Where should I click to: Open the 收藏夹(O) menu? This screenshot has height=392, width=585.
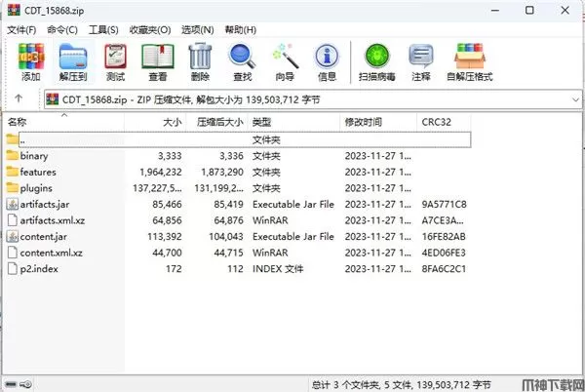point(150,30)
